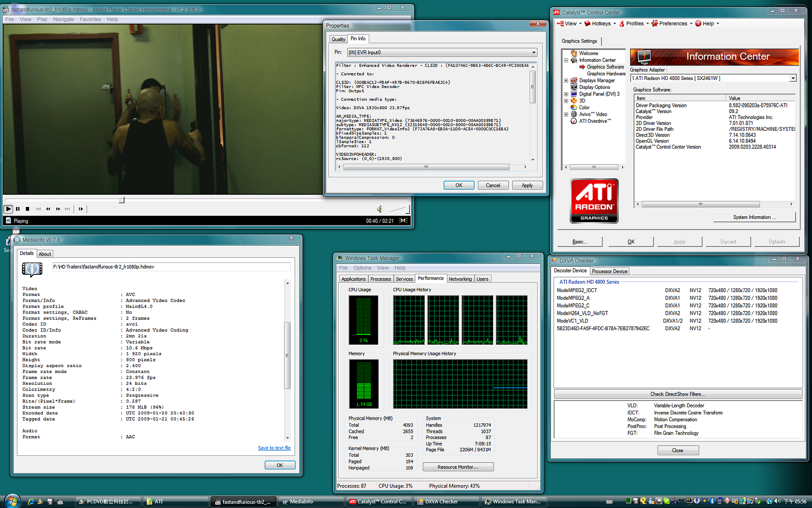Click the Properties pin info vertical scrollbar
This screenshot has height=508, width=812.
[533, 112]
